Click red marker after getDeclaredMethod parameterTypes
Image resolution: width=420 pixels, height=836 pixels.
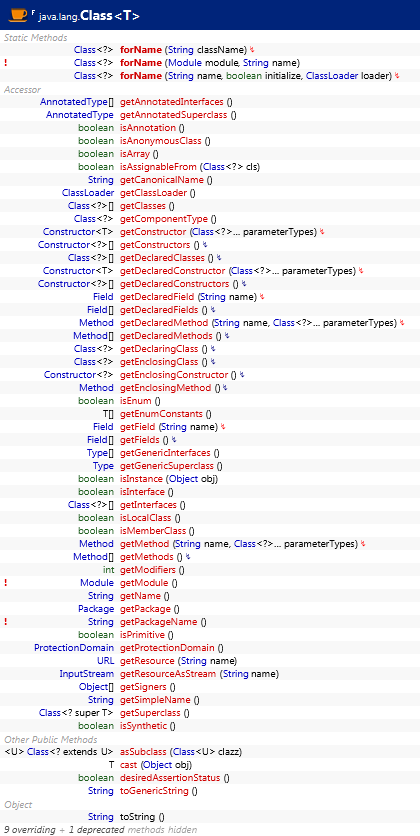[x=402, y=323]
